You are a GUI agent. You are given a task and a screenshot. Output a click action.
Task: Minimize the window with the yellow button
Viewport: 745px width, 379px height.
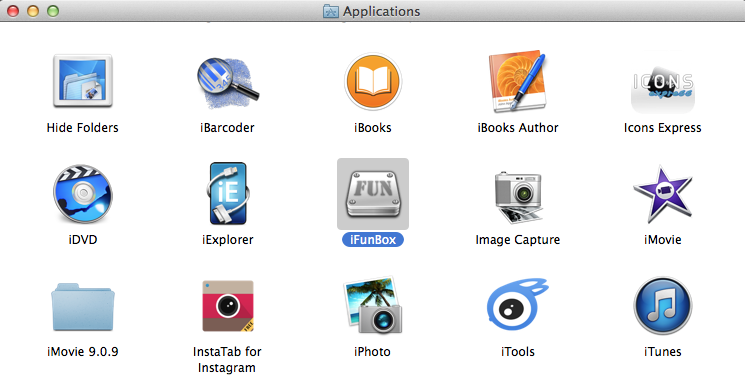point(33,10)
